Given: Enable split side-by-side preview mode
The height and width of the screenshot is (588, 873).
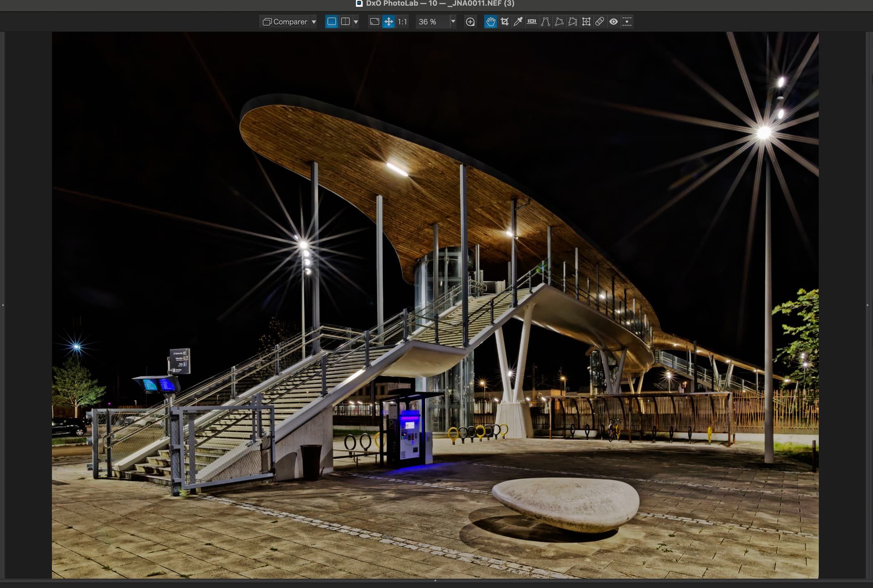Looking at the screenshot, I should point(345,22).
